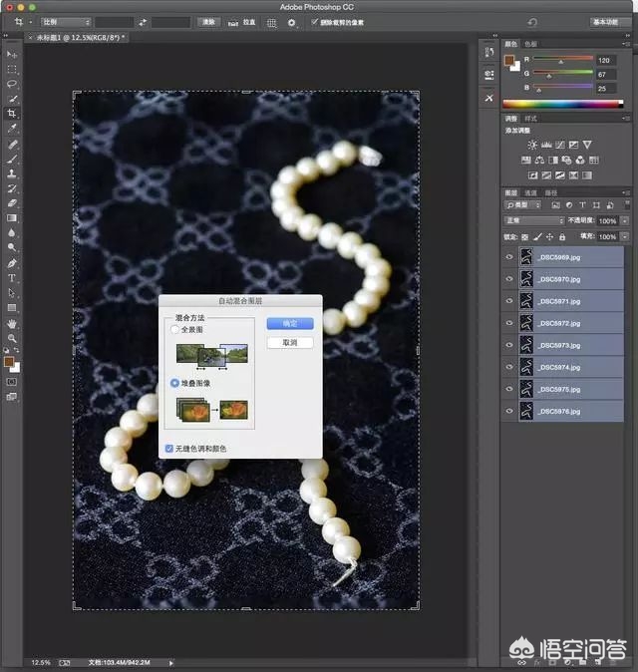The width and height of the screenshot is (638, 672).
Task: Toggle Seamless Tones and Colors checkbox
Action: tap(169, 449)
